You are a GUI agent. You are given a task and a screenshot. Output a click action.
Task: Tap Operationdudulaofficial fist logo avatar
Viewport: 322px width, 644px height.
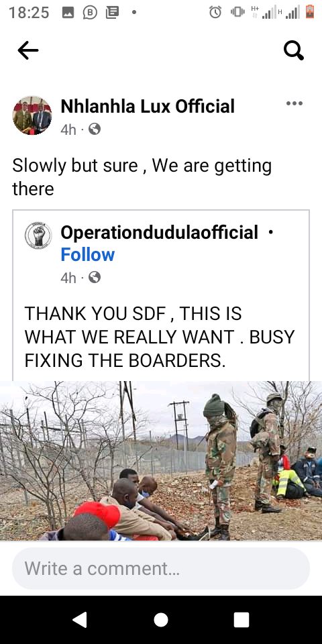pos(38,235)
